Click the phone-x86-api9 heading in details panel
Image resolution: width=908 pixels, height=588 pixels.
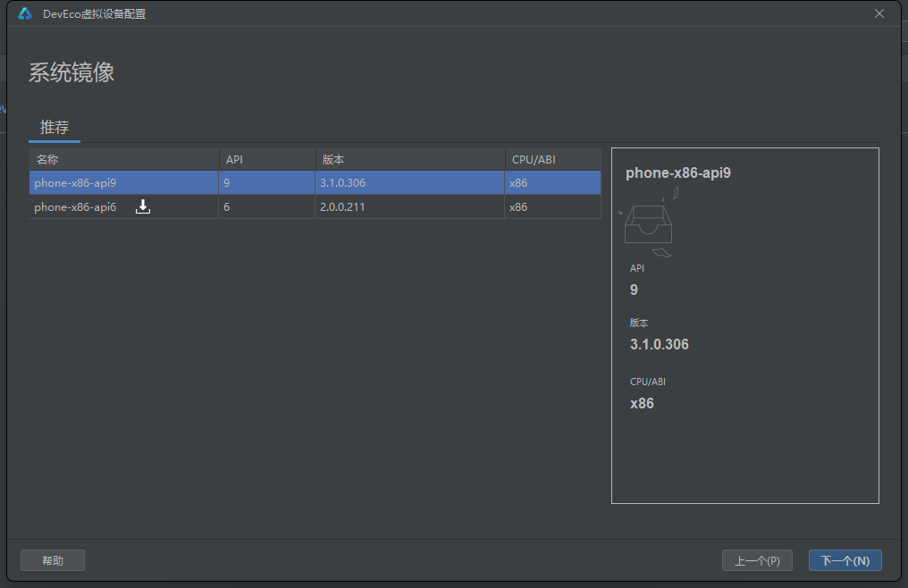point(678,172)
